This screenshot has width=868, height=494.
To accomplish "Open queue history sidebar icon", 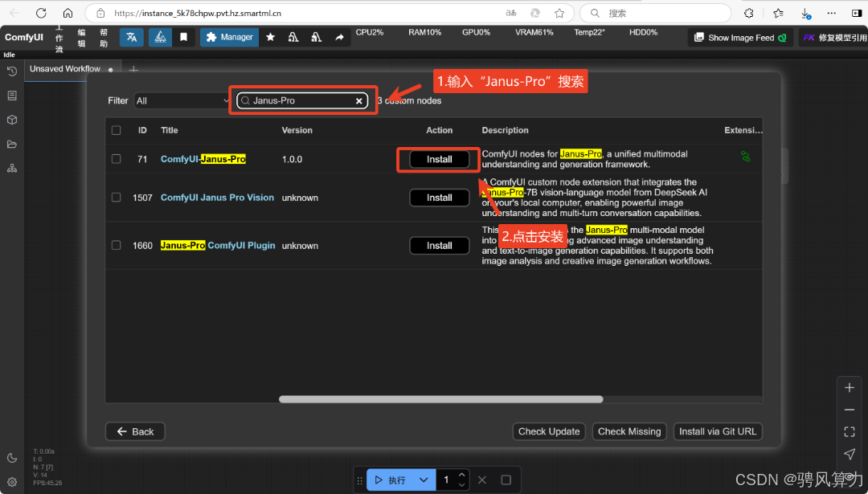I will (x=11, y=71).
